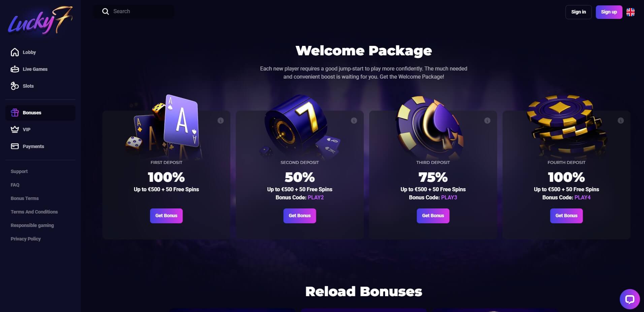Open the Bonus Terms link
This screenshot has width=644, height=312.
[25, 198]
